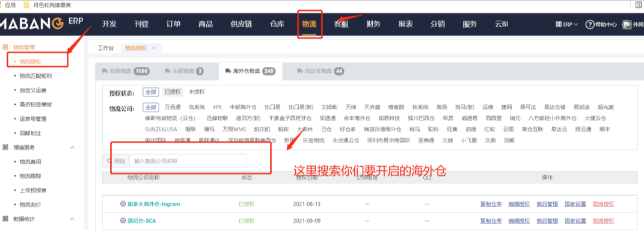This screenshot has width=644, height=230.
Task: Open the 订单 top menu
Action: 173,24
